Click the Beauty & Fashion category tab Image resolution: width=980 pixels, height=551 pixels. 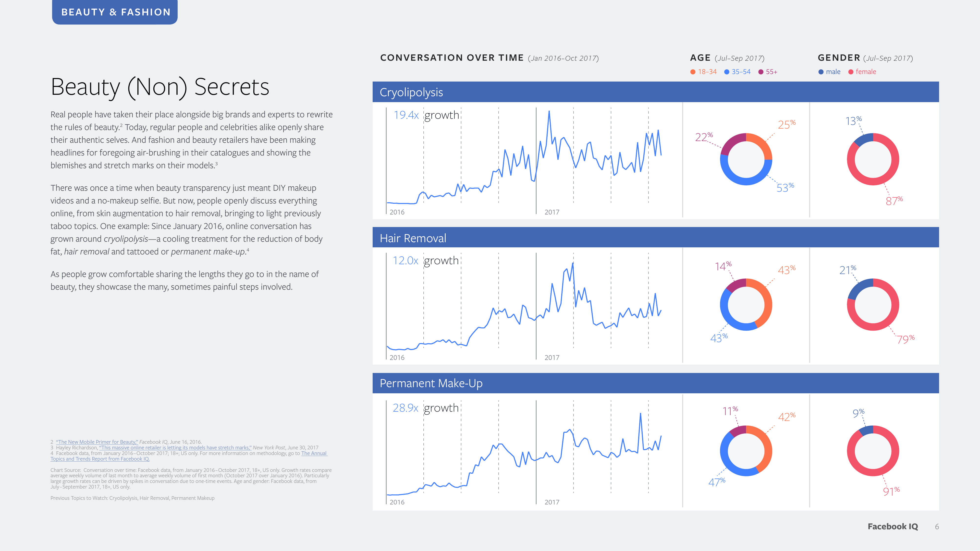click(x=115, y=12)
